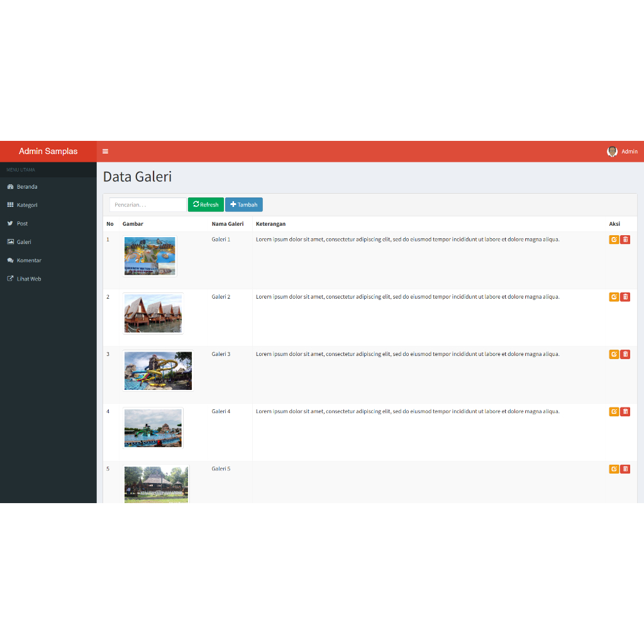
Task: Select Galeri in the sidebar
Action: tap(24, 242)
